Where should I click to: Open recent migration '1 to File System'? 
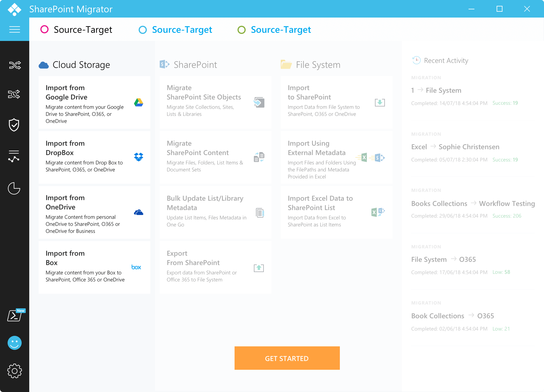click(x=436, y=90)
